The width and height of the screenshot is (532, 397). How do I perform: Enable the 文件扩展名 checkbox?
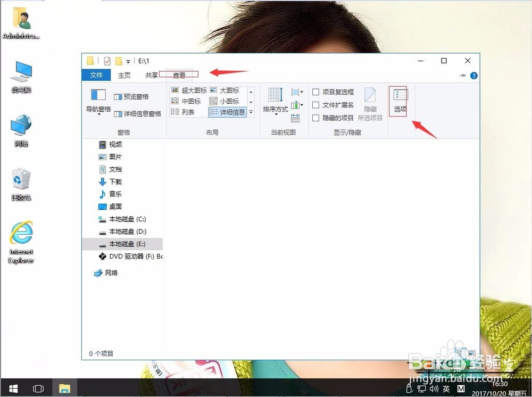coord(315,105)
